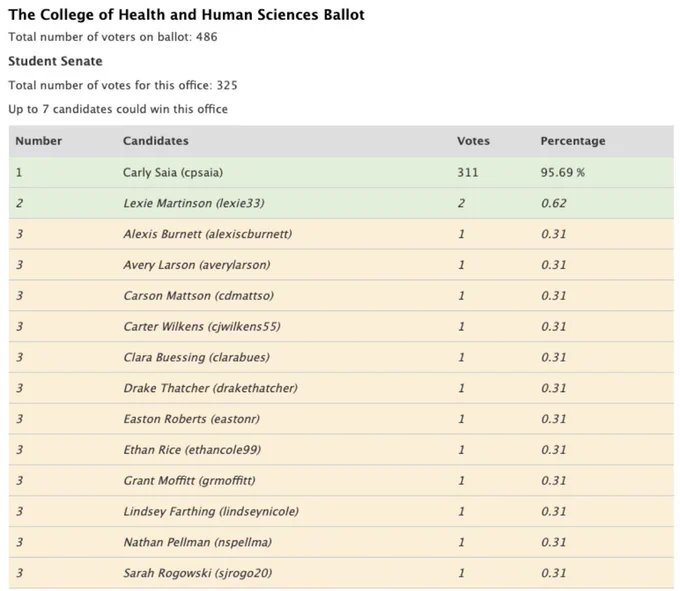
Task: Select the Carly Saia (cpsaia) row
Action: [x=341, y=173]
